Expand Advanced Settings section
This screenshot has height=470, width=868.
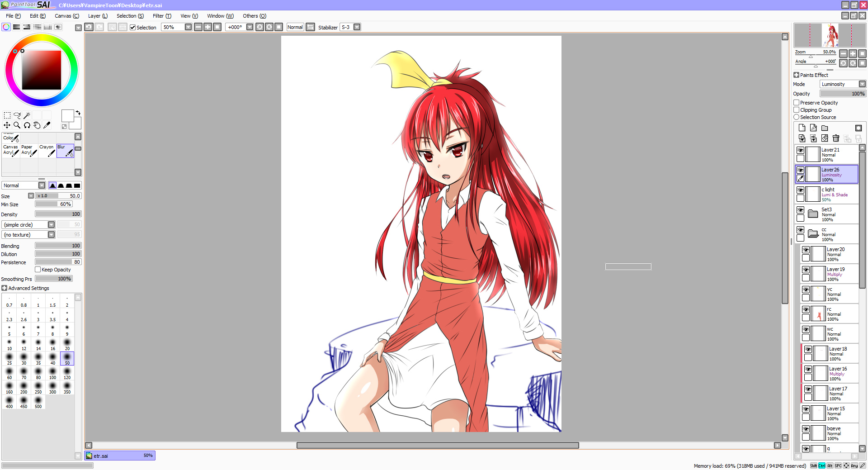coord(5,288)
